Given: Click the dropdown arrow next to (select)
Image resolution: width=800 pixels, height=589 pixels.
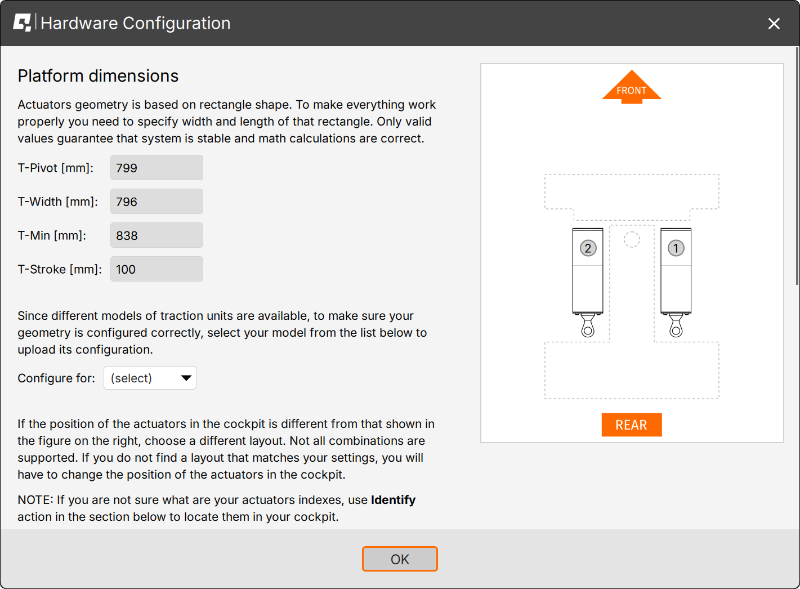Looking at the screenshot, I should [185, 378].
